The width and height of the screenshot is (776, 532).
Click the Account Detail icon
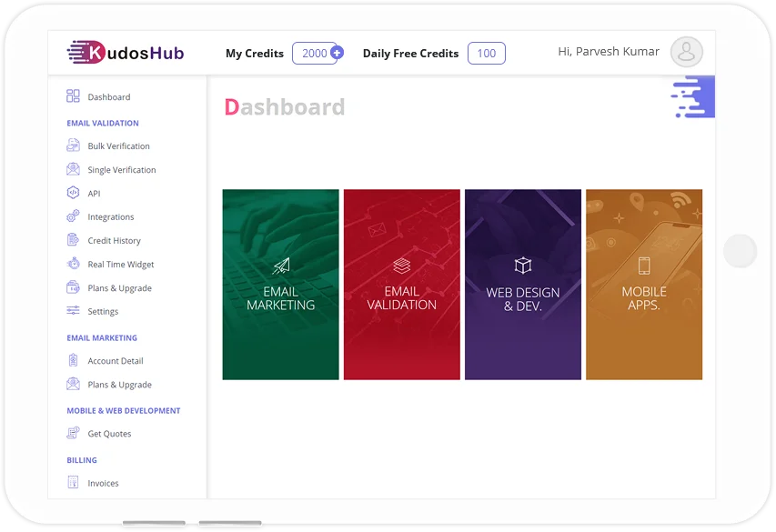click(74, 360)
